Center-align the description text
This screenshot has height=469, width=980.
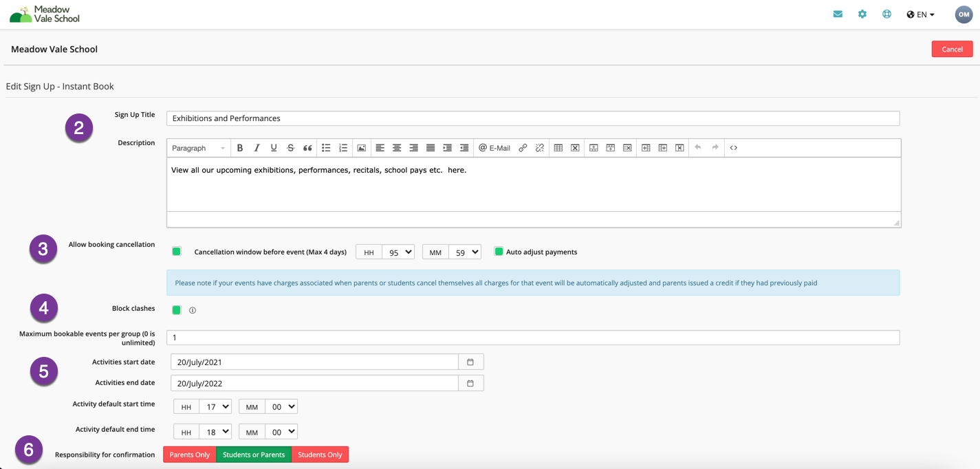[397, 148]
